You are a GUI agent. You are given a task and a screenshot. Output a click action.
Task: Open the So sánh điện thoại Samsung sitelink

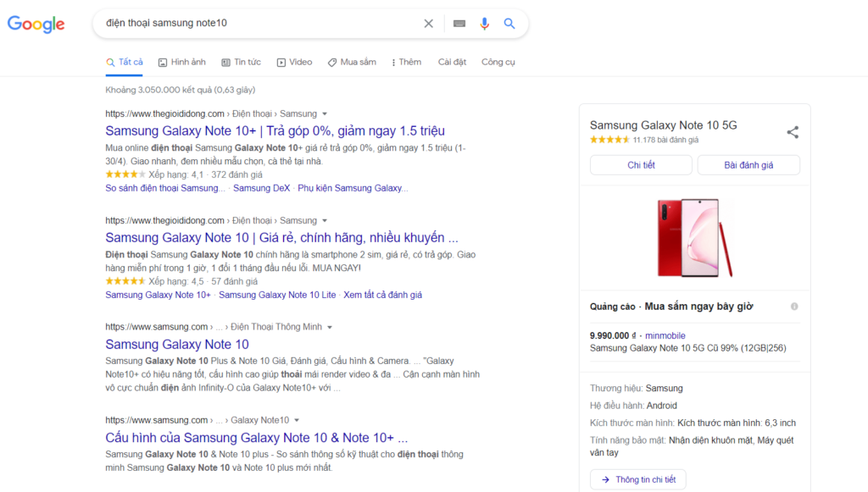pyautogui.click(x=165, y=188)
